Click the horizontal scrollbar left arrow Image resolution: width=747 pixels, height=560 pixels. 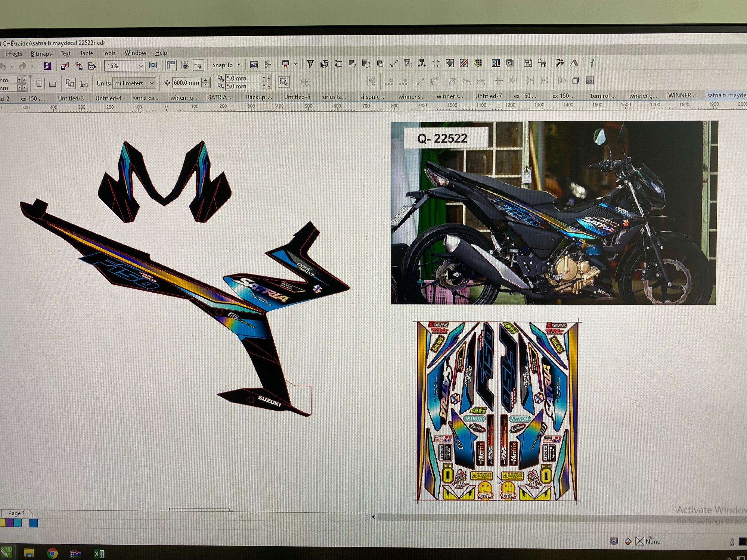pyautogui.click(x=373, y=517)
